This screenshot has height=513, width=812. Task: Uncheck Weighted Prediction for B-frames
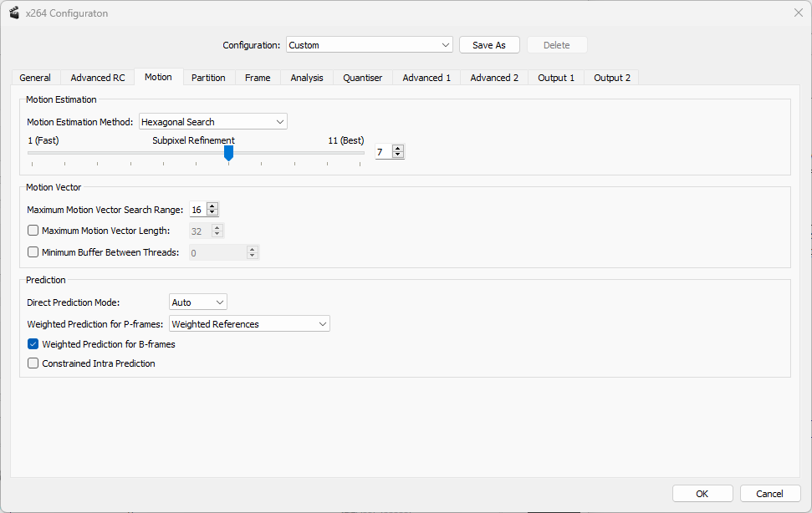coord(33,344)
